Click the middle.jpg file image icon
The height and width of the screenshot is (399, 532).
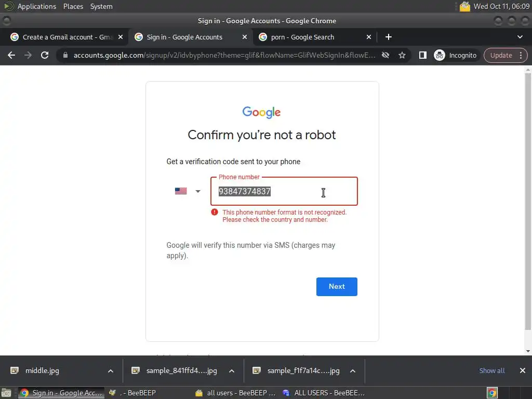click(x=15, y=370)
